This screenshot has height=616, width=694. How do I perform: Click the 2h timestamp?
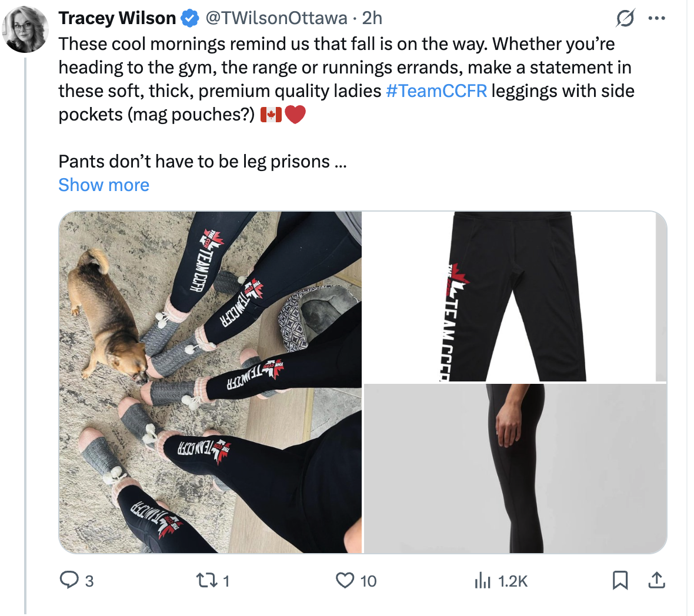tap(372, 18)
